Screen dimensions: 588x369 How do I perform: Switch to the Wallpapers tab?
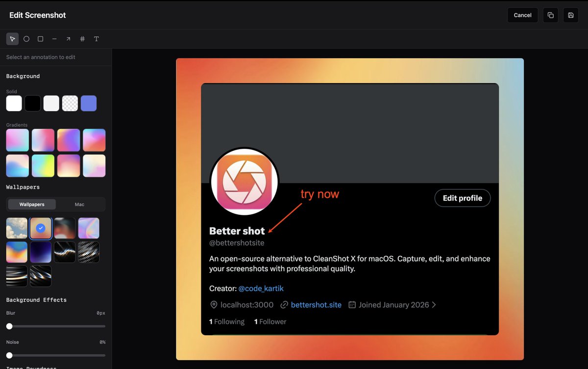click(x=32, y=204)
